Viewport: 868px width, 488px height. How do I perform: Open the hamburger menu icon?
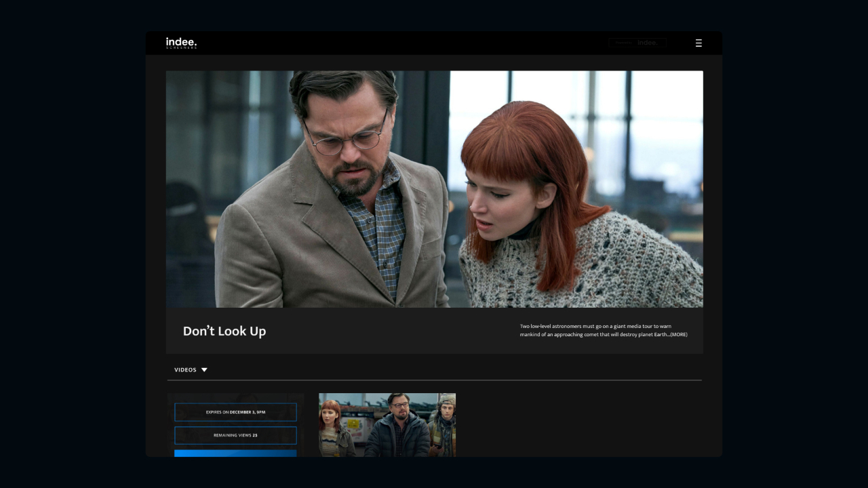pos(698,43)
